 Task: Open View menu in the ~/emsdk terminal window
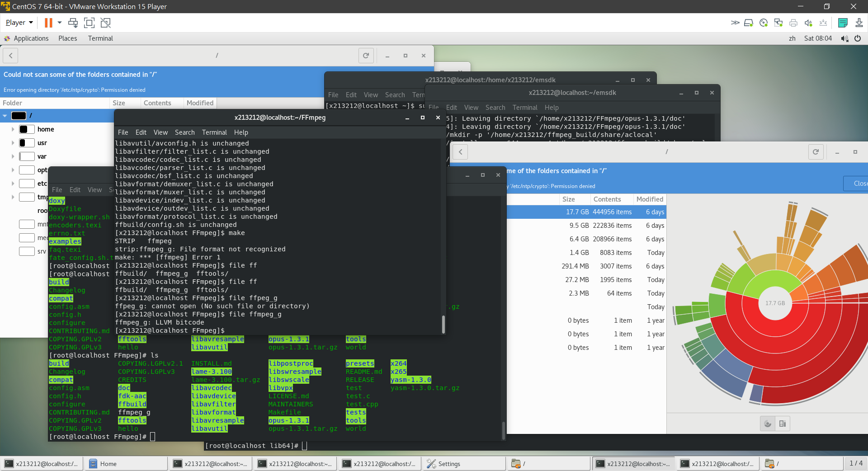(471, 108)
